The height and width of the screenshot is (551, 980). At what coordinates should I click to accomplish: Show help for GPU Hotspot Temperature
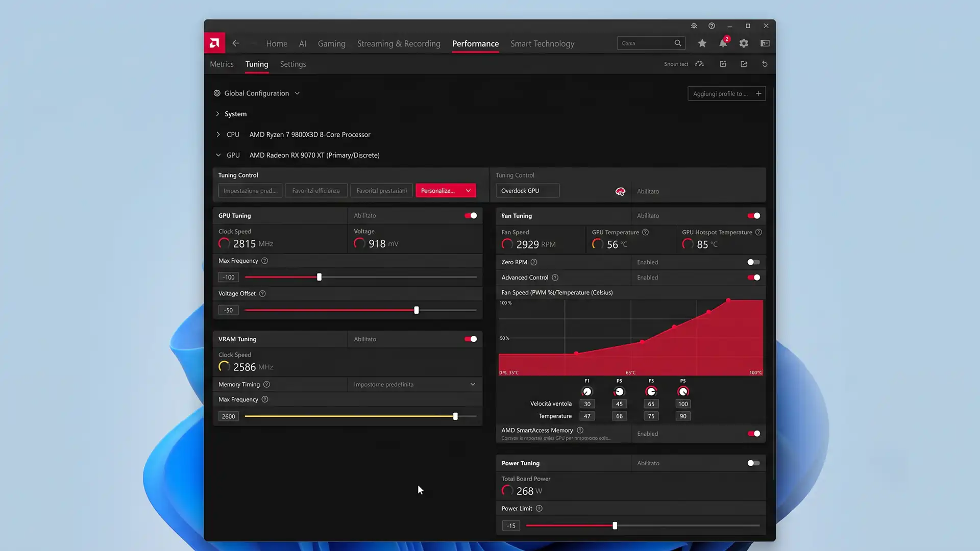pos(758,232)
